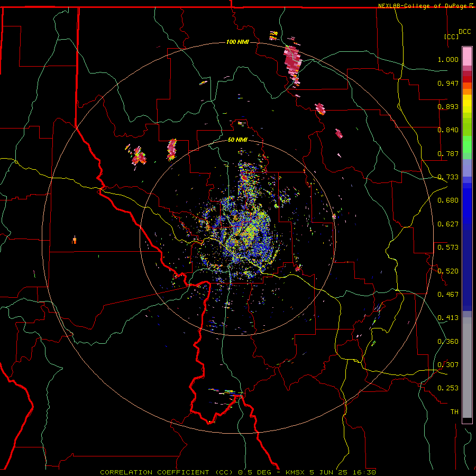The width and height of the screenshot is (476, 476).
Task: Pick the light pink top legend color
Action: click(467, 57)
